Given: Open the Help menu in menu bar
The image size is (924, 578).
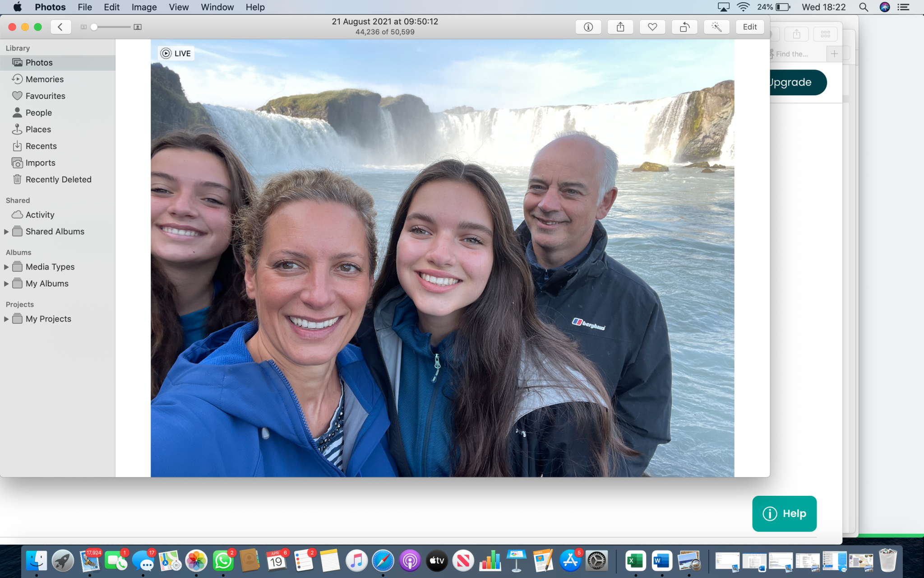Looking at the screenshot, I should pos(255,7).
